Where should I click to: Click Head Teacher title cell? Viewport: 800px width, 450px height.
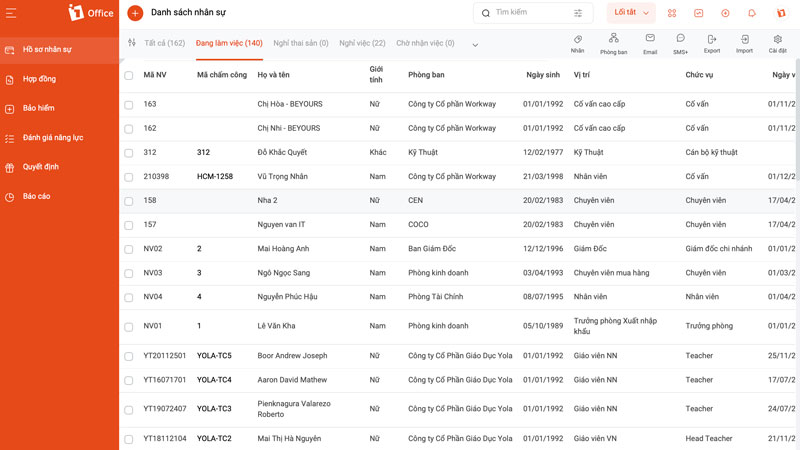(x=709, y=438)
